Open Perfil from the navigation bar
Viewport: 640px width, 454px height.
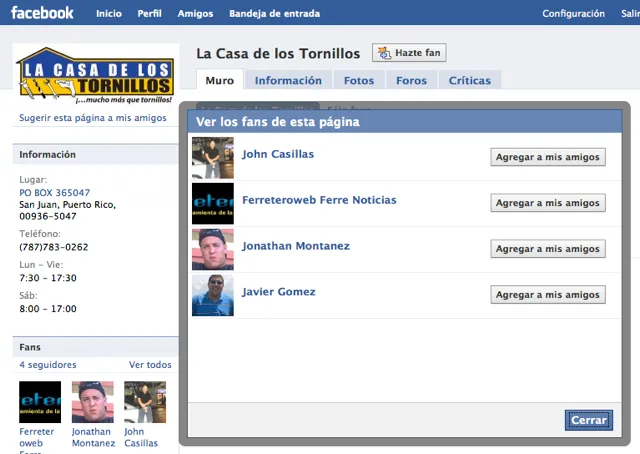tap(149, 13)
